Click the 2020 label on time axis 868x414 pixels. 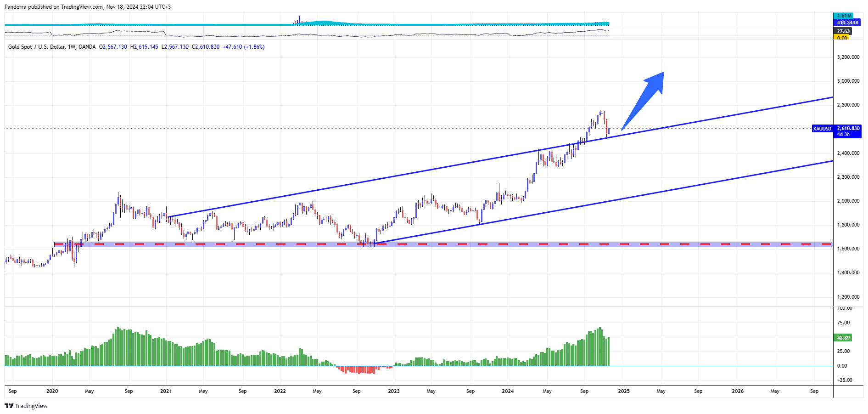(52, 391)
